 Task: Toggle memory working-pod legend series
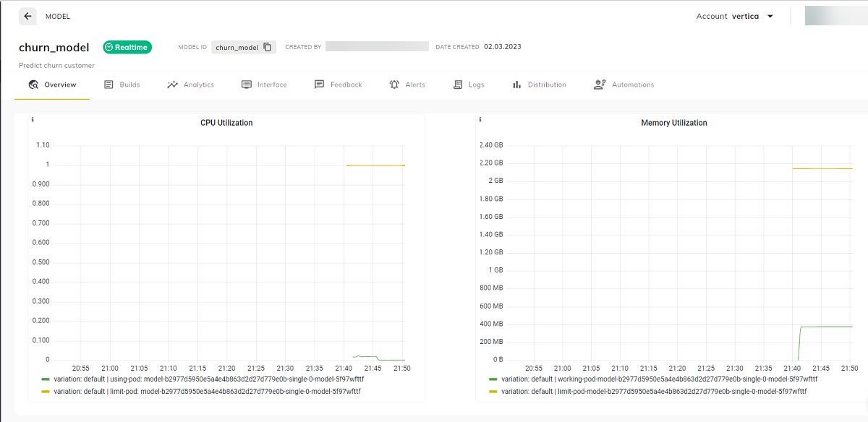tap(653, 379)
